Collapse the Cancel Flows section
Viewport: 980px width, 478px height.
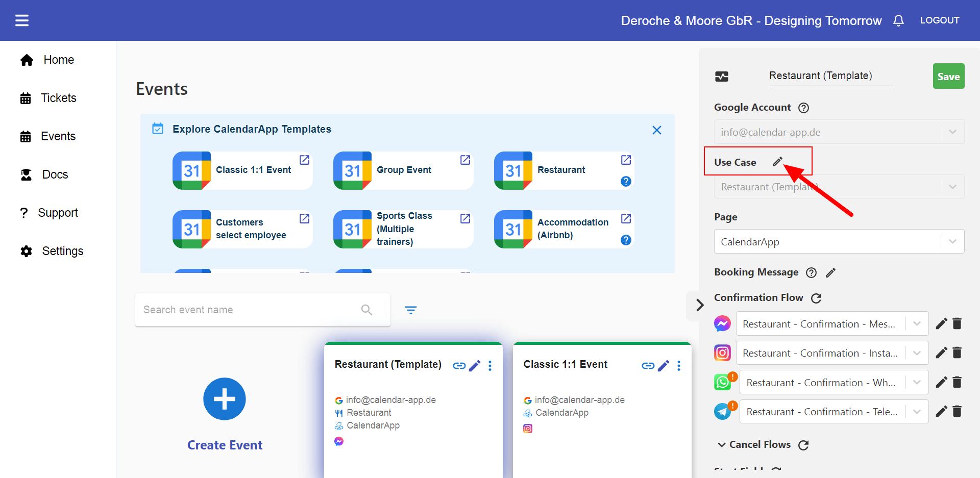(722, 445)
